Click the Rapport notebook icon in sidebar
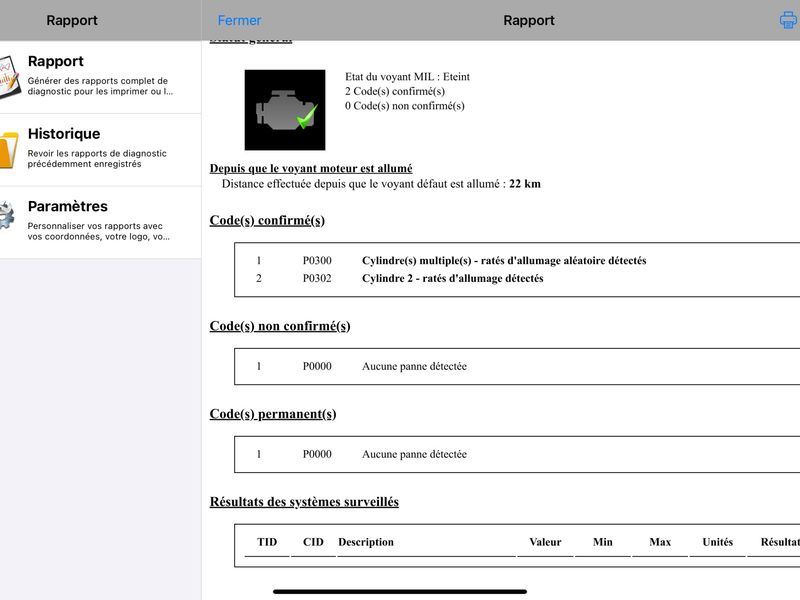800x600 pixels. [x=9, y=77]
